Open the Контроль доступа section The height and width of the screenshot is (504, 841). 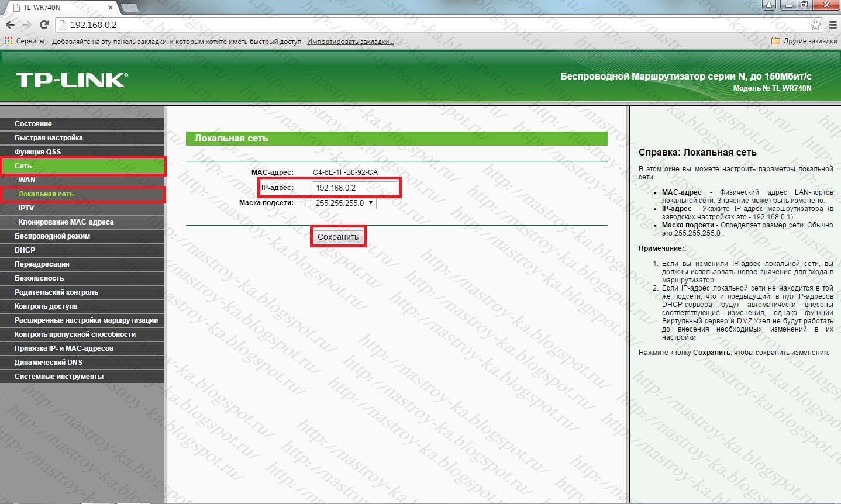(x=82, y=306)
